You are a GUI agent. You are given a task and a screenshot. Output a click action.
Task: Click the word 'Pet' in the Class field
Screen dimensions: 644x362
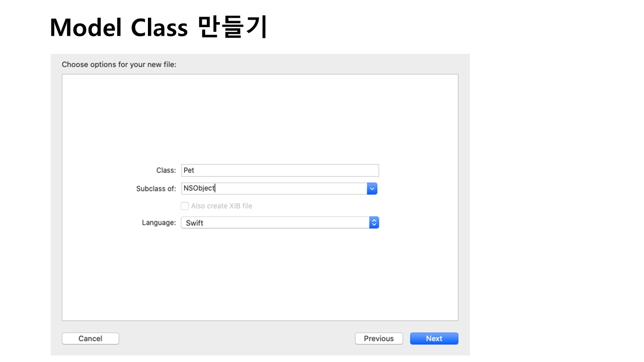click(189, 170)
